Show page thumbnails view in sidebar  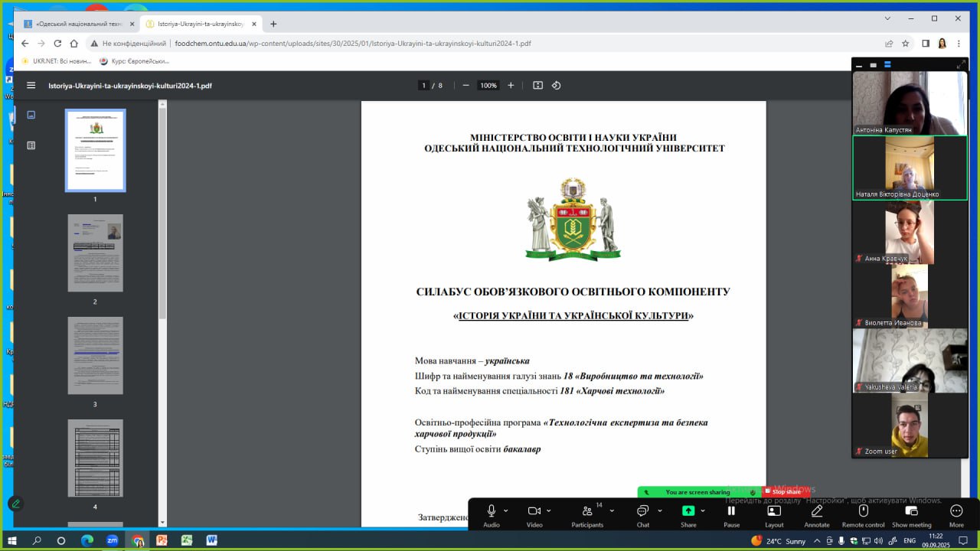click(x=31, y=115)
